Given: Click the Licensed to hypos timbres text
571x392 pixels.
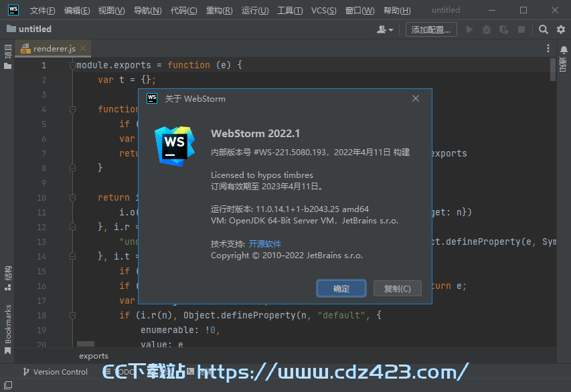Looking at the screenshot, I should [x=262, y=175].
